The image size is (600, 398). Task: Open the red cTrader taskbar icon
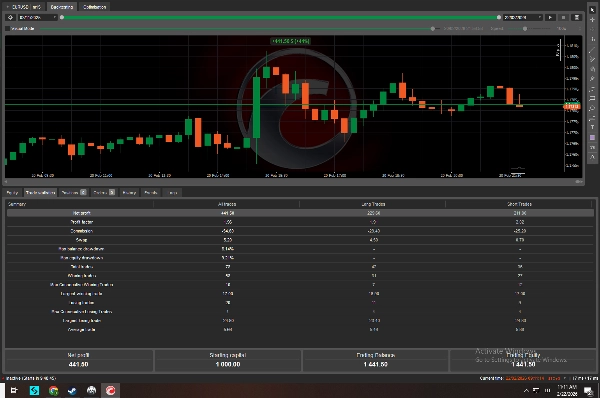(110, 390)
